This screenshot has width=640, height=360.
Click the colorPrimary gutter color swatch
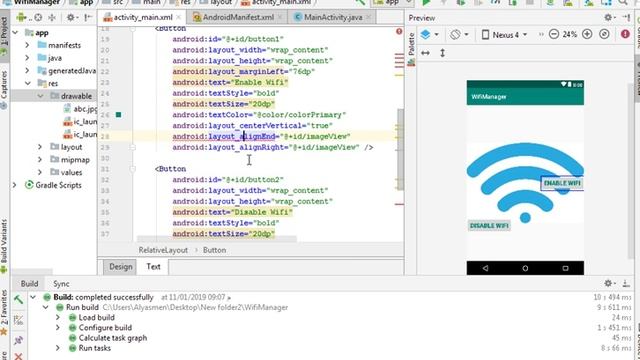(118, 115)
